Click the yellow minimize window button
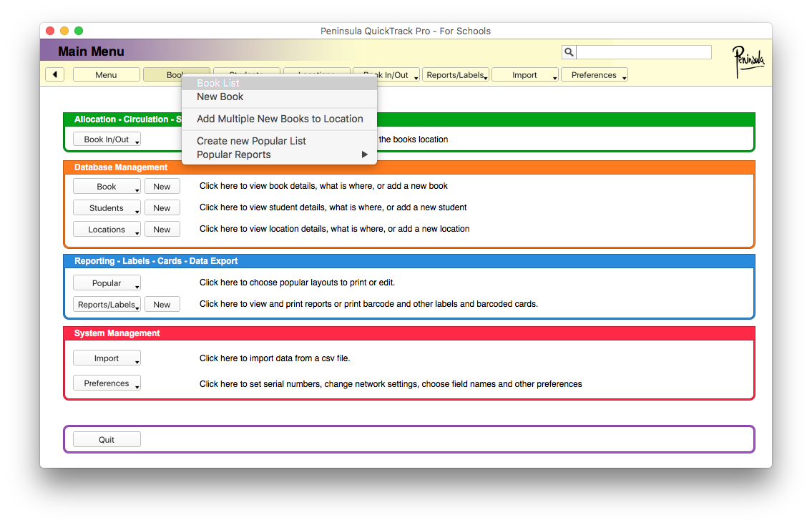The height and width of the screenshot is (525, 812). (64, 31)
